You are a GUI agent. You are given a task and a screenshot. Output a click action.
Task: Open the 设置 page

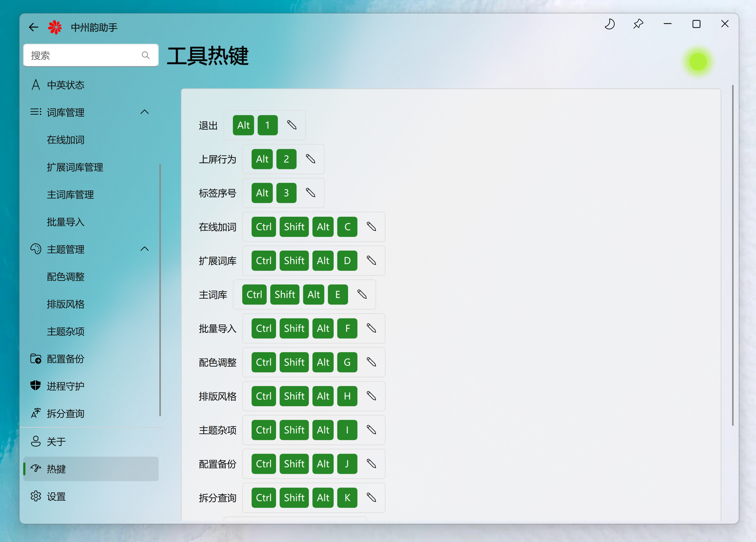[x=56, y=497]
